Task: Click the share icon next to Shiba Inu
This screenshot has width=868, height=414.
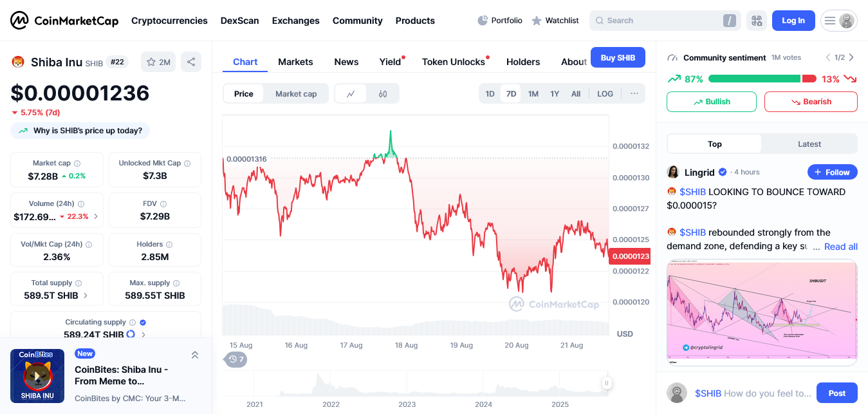Action: 191,62
